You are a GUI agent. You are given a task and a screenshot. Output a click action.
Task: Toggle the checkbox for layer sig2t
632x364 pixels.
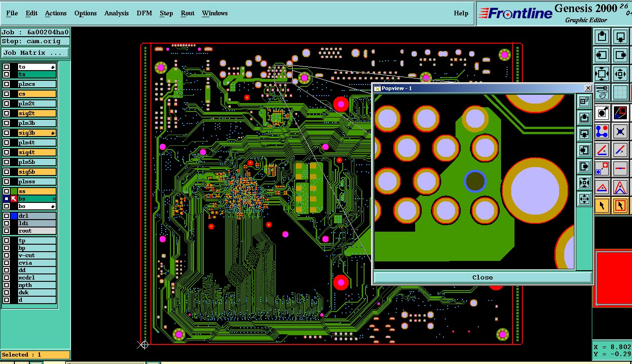(7, 113)
